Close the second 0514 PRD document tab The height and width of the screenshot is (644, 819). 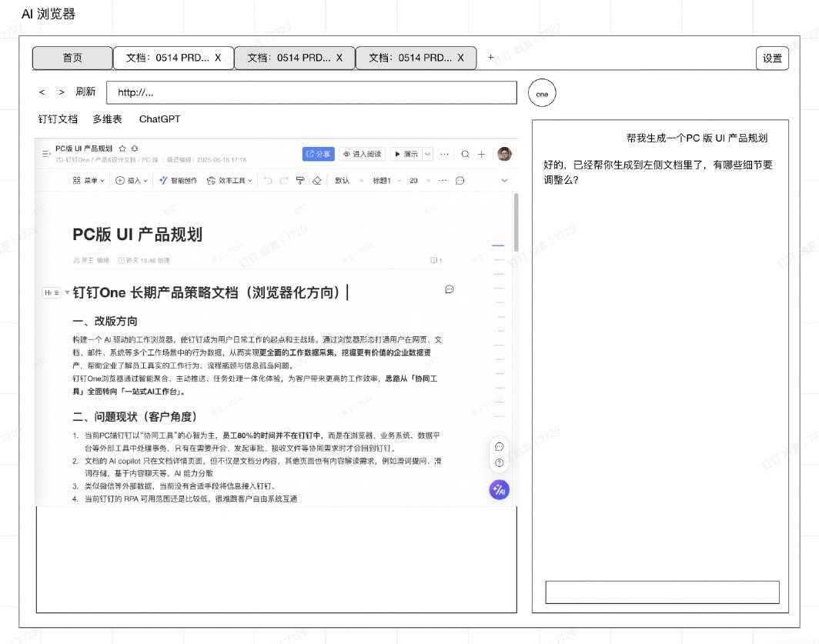tap(339, 58)
